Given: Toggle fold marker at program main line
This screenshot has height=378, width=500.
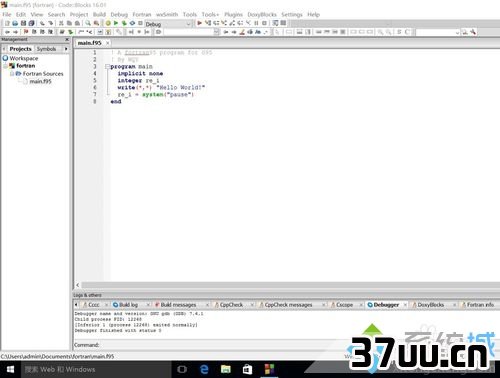Looking at the screenshot, I should 107,67.
